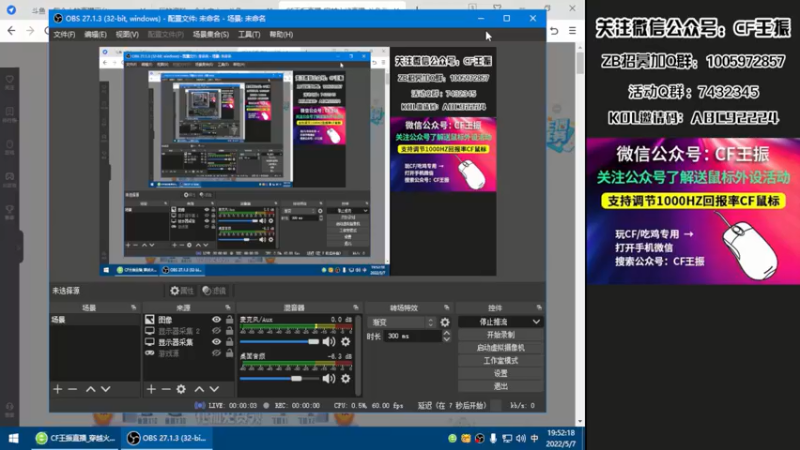Move the selected source up

(199, 389)
